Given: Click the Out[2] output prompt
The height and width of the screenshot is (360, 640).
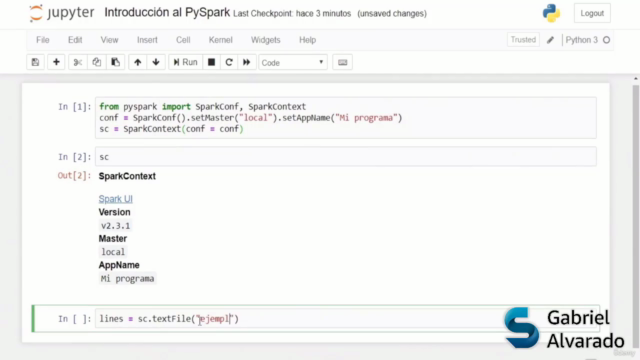Looking at the screenshot, I should pyautogui.click(x=75, y=176).
